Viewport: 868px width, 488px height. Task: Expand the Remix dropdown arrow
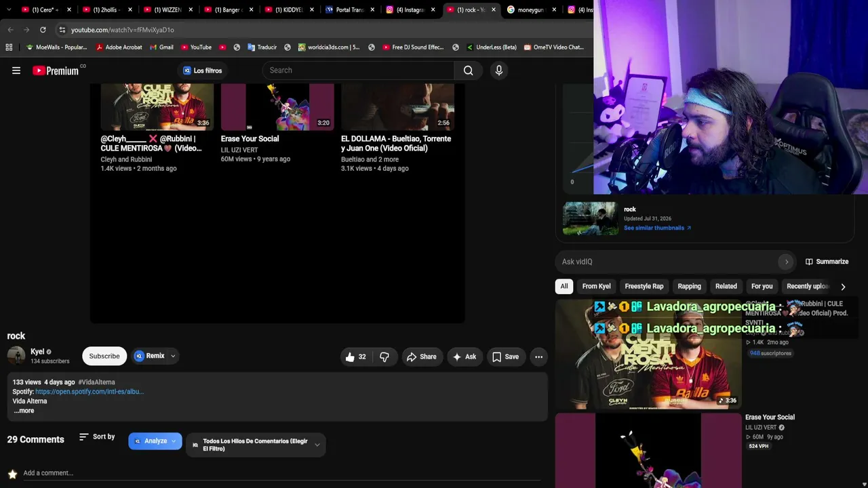point(173,356)
